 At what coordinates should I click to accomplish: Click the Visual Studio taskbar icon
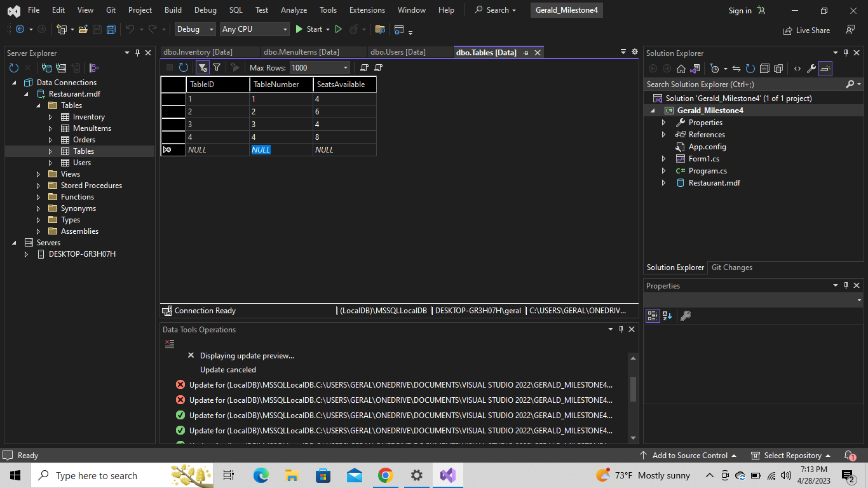point(448,475)
